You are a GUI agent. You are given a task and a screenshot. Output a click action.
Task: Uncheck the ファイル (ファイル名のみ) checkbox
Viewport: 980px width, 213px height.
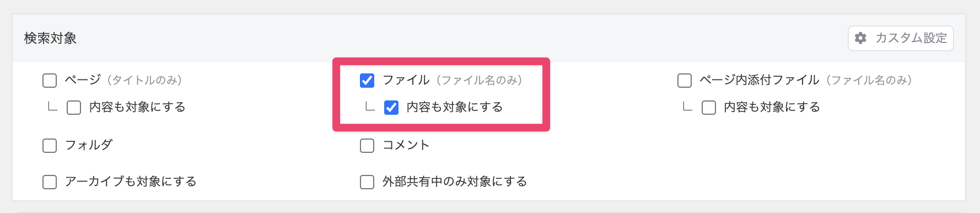tap(367, 81)
